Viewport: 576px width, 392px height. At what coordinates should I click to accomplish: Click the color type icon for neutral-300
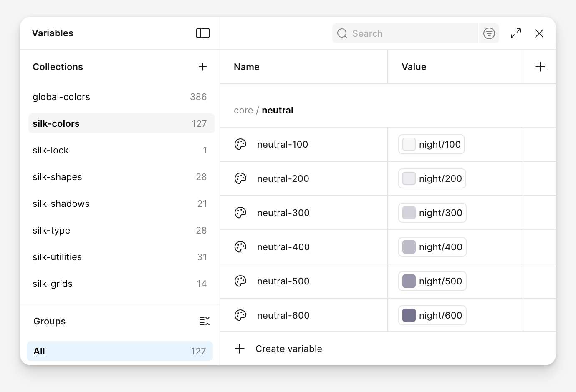pos(240,213)
